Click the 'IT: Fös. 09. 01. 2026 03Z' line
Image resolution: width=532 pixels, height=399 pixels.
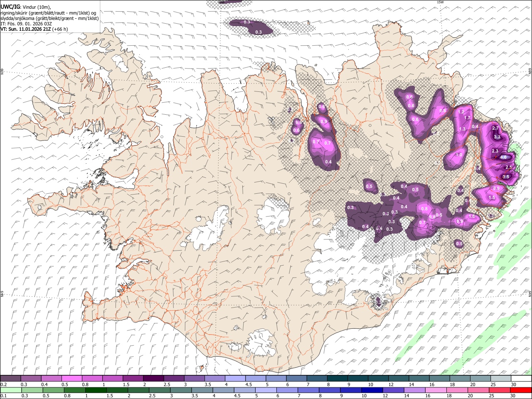pyautogui.click(x=26, y=24)
